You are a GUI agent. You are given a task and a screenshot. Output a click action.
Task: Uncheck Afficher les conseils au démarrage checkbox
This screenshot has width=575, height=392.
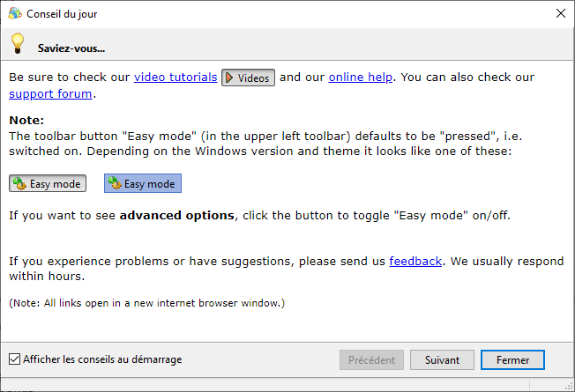[x=14, y=359]
